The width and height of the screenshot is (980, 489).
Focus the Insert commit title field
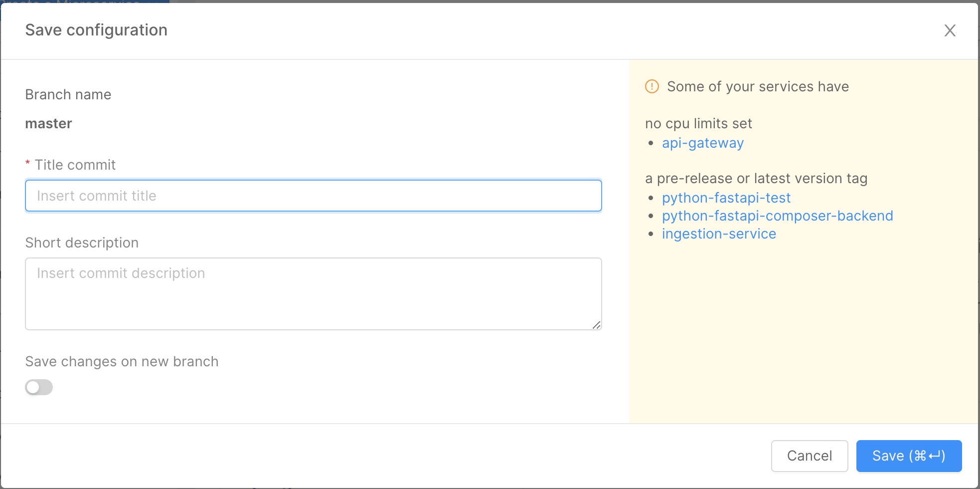click(x=313, y=196)
